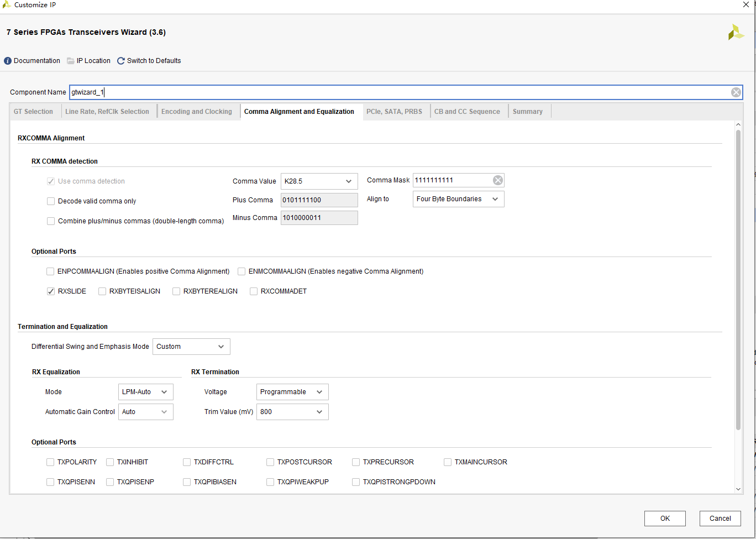Check the TXQPISTRONGPDOWN port
This screenshot has height=539, width=756.
point(356,482)
